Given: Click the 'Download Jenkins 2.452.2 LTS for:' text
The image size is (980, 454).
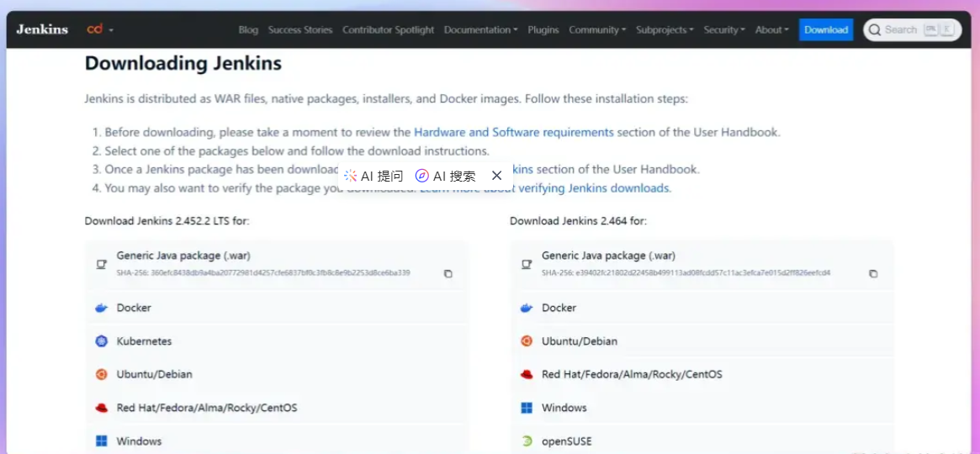Looking at the screenshot, I should click(x=167, y=220).
